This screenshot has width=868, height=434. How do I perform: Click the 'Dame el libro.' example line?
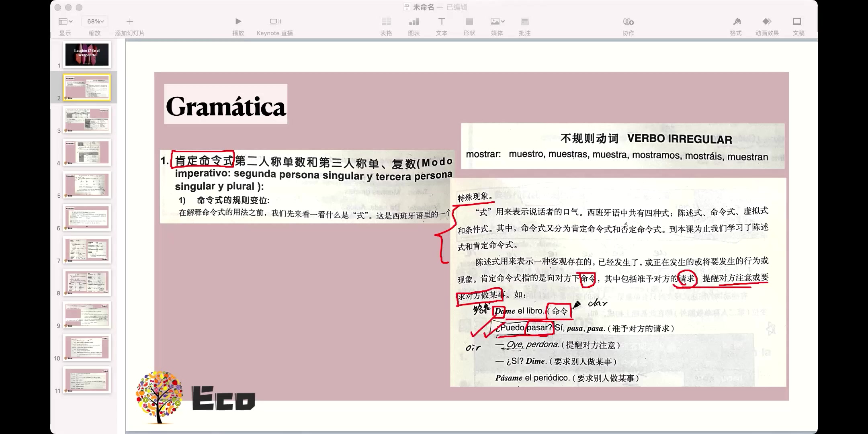[519, 311]
